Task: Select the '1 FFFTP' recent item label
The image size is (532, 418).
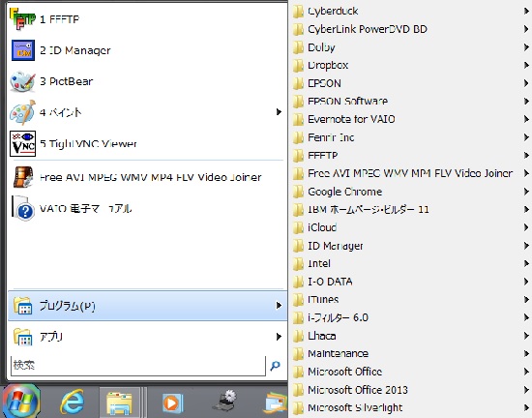Action: click(x=59, y=19)
